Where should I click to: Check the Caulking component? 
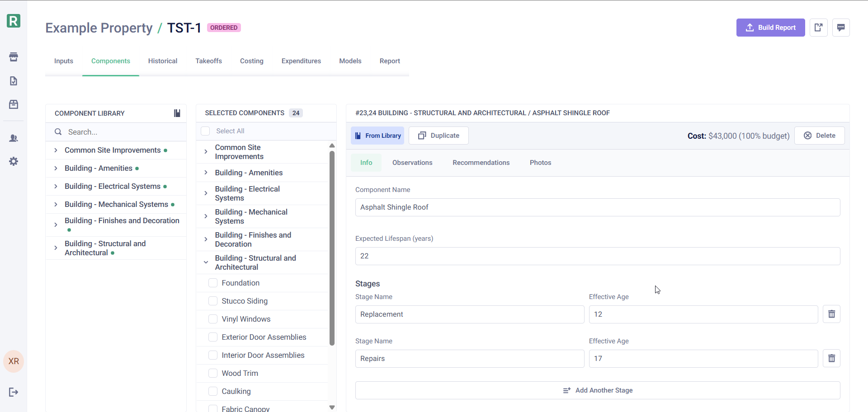pos(213,391)
